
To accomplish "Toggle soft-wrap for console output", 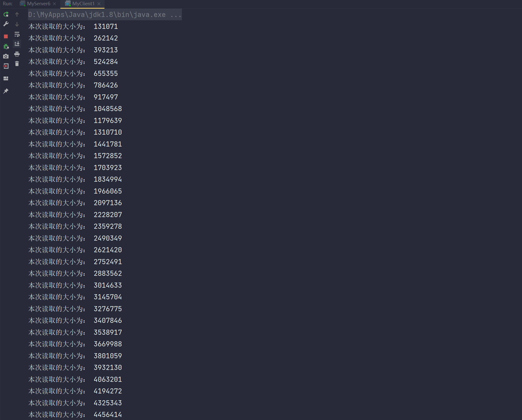I will point(17,34).
